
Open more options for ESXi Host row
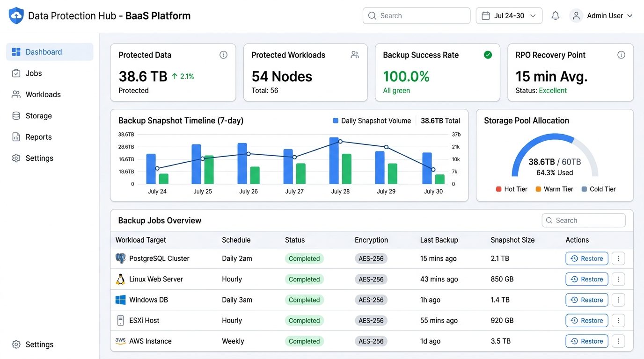coord(618,320)
